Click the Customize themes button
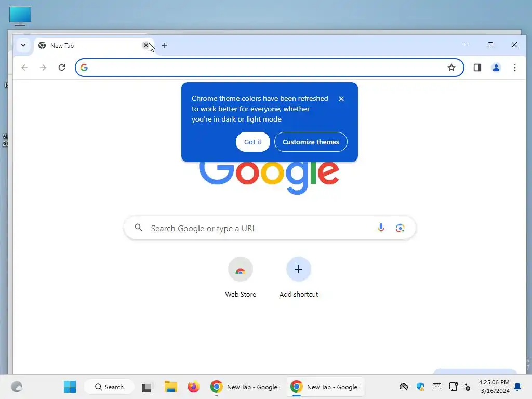The width and height of the screenshot is (532, 399). pyautogui.click(x=311, y=142)
